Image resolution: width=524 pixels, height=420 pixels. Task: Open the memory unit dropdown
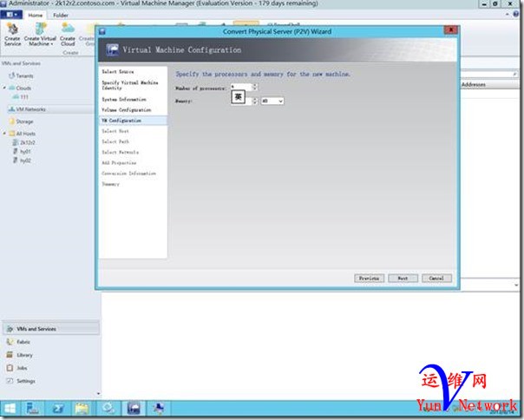[x=272, y=101]
